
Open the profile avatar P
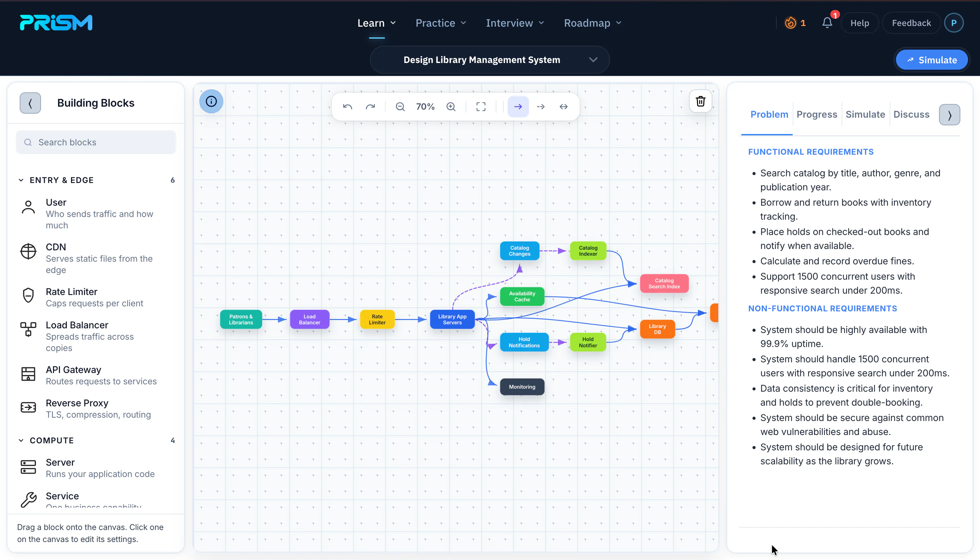953,23
